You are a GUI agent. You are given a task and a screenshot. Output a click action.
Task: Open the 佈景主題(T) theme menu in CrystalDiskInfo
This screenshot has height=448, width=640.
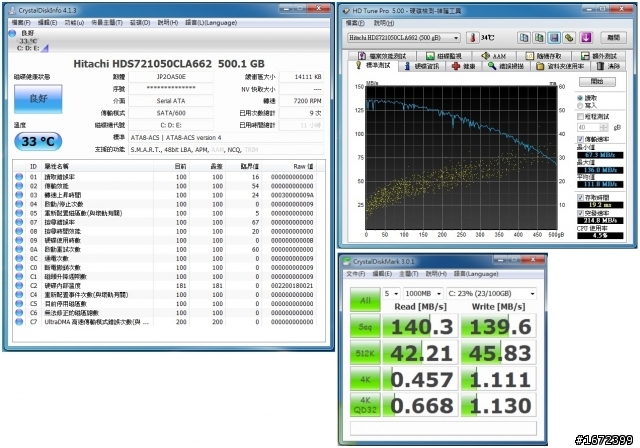click(107, 23)
